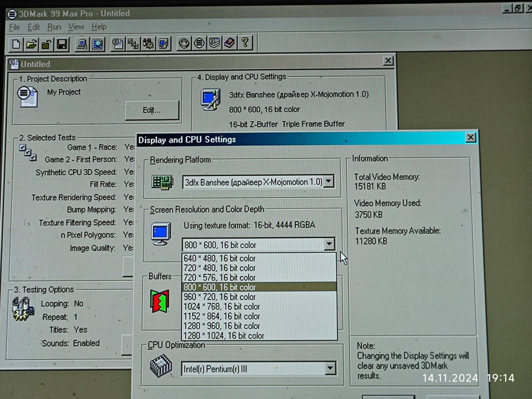
Task: Click the stacked documents toolbar icon
Action: [x=214, y=43]
